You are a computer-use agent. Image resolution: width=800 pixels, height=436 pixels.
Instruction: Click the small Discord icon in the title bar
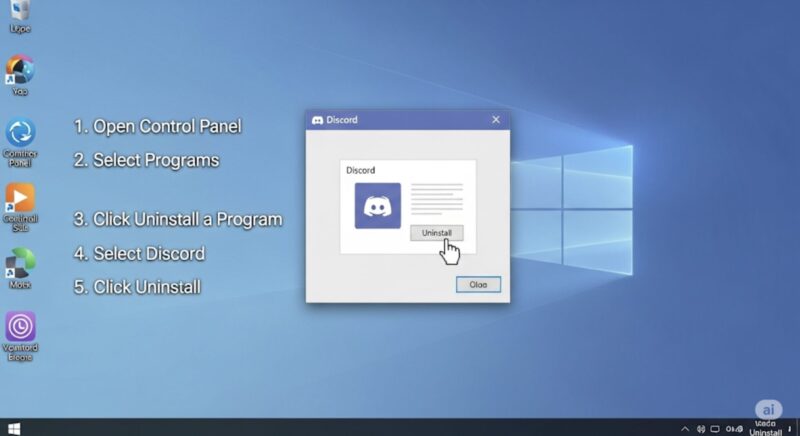[x=317, y=120]
